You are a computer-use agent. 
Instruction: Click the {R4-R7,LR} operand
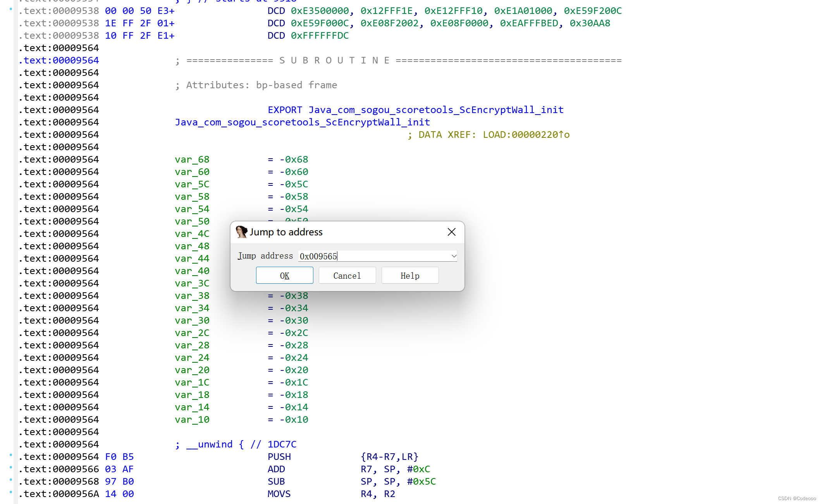point(389,457)
